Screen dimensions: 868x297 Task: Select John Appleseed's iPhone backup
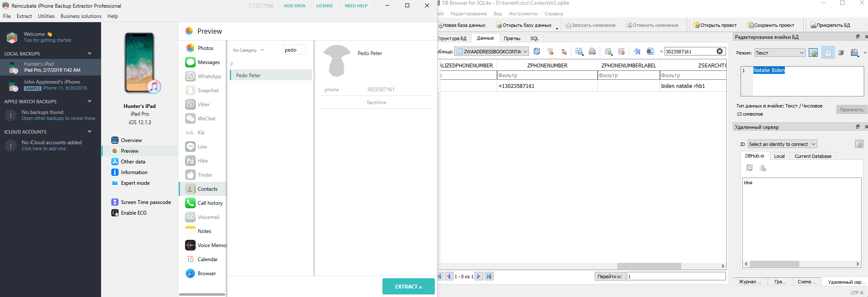click(x=50, y=85)
